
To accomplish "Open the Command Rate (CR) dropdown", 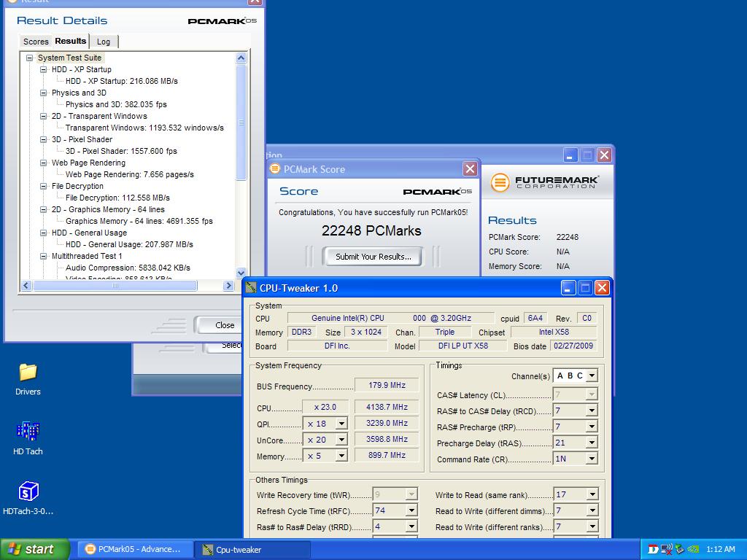I will (592, 459).
